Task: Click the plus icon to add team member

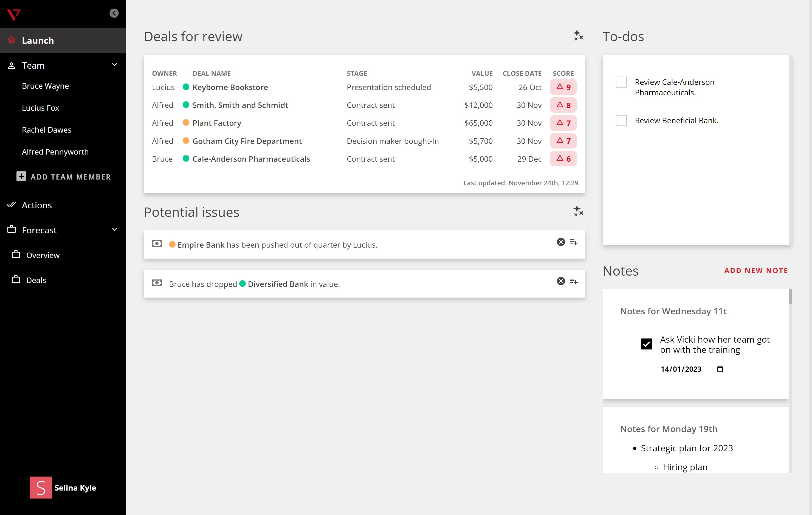Action: click(x=21, y=177)
